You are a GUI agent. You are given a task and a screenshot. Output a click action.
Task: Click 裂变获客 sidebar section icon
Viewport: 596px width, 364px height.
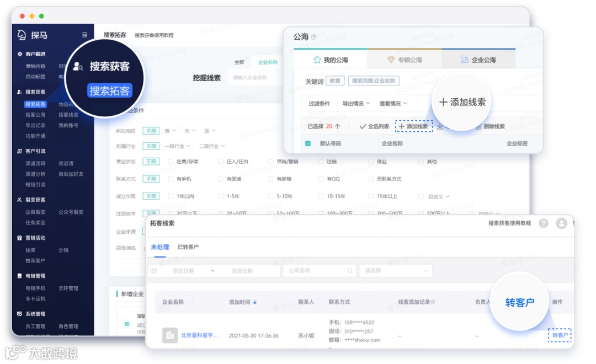point(20,200)
